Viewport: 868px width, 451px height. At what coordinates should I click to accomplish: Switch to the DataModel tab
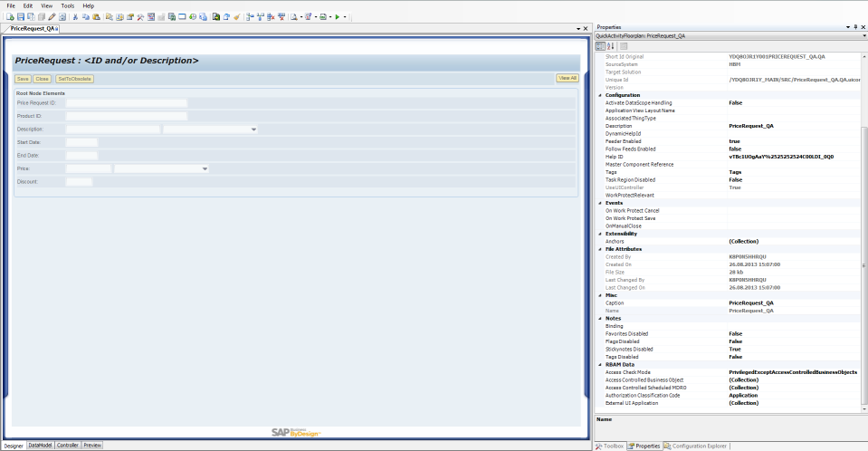pyautogui.click(x=40, y=446)
